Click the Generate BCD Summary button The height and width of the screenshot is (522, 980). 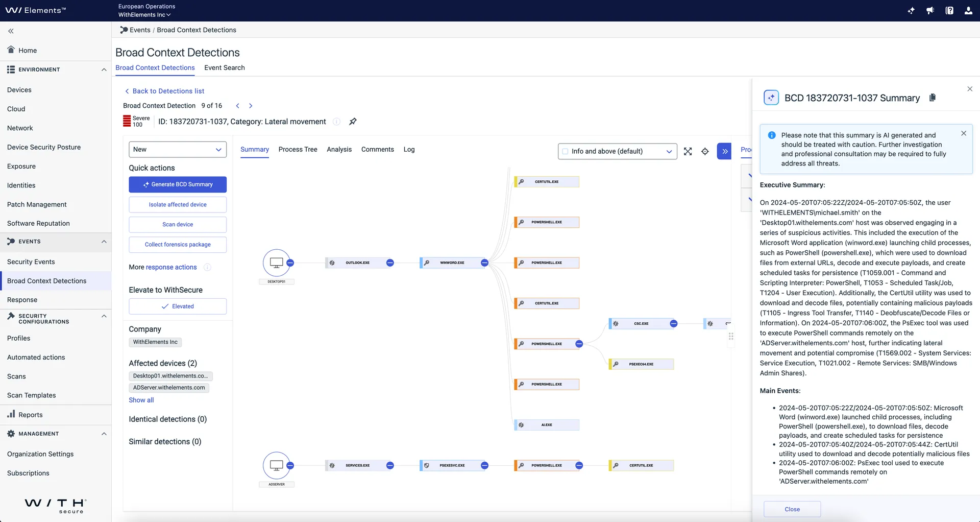(x=177, y=184)
